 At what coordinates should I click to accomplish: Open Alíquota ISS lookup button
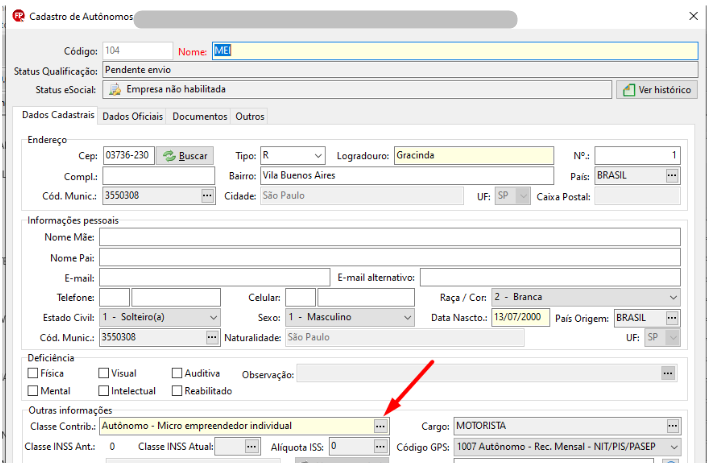click(380, 447)
